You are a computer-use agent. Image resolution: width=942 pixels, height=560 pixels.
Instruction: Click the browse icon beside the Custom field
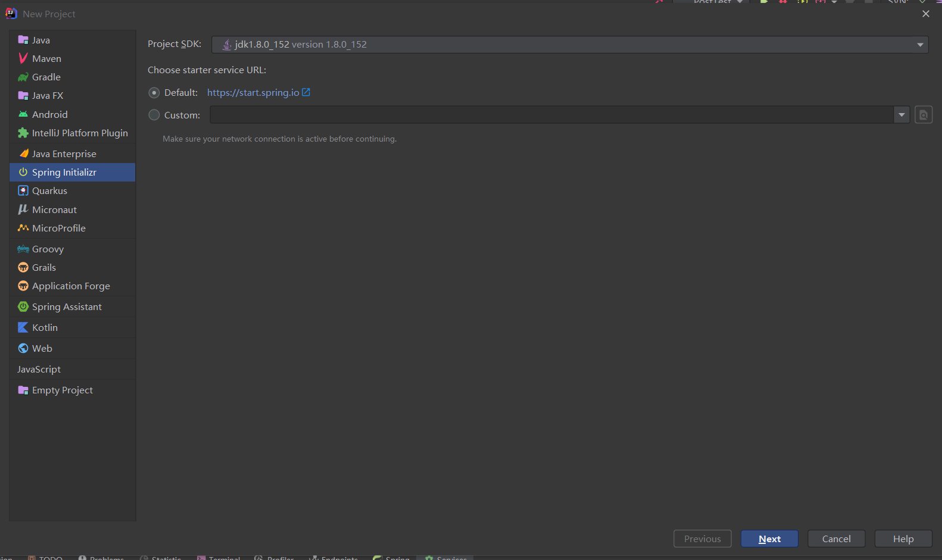tap(924, 115)
